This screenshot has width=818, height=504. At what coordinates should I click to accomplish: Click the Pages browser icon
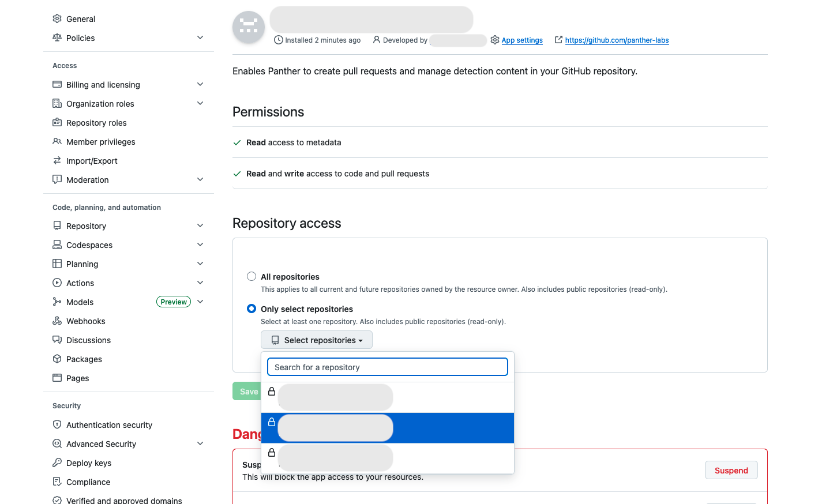click(x=57, y=378)
